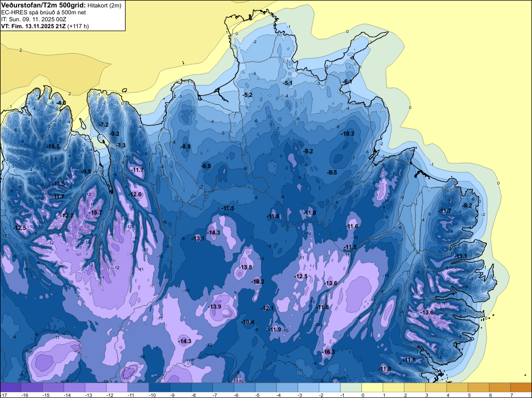Click the '(+117 h)' forecast offset text
This screenshot has width=532, height=398.
click(x=78, y=27)
